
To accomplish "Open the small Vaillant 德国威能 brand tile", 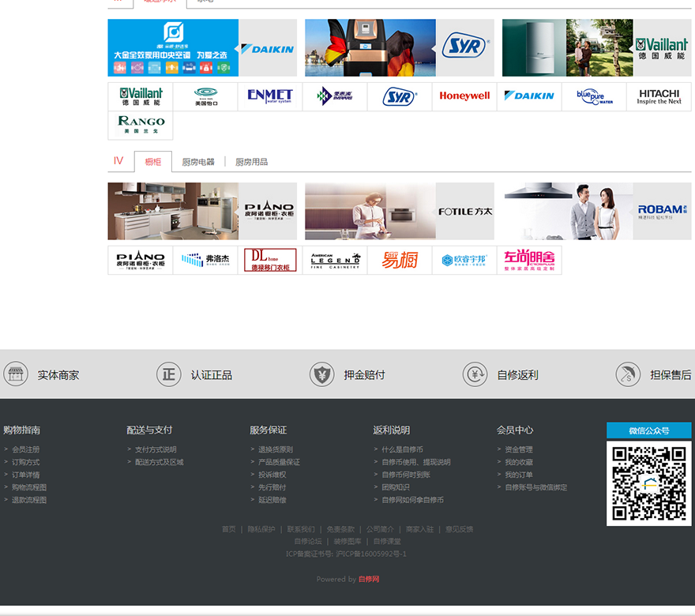I will click(x=141, y=96).
